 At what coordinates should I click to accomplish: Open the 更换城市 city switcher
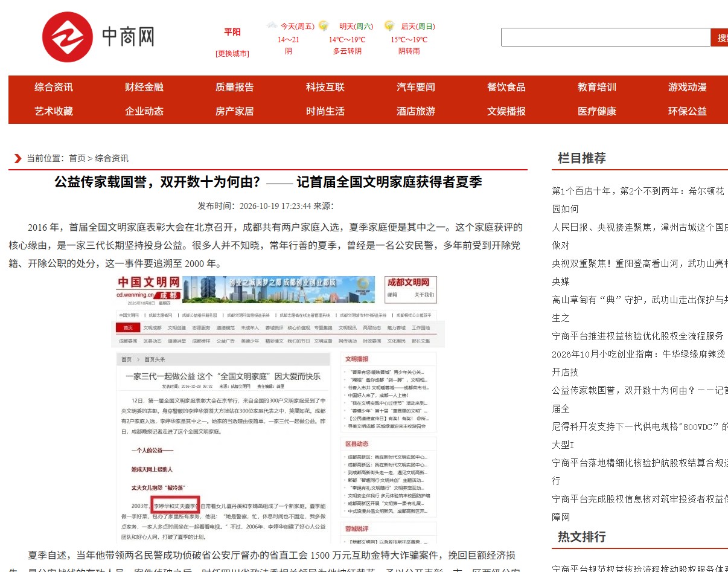point(232,53)
